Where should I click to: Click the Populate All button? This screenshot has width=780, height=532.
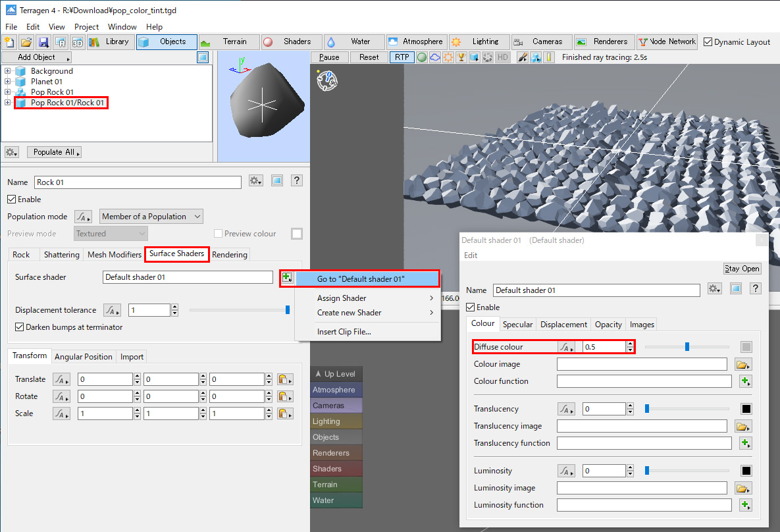[54, 152]
